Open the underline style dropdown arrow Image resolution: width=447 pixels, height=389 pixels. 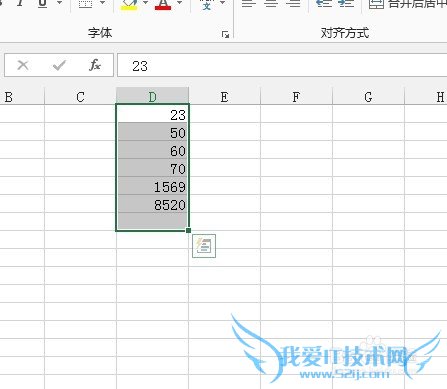click(60, 3)
